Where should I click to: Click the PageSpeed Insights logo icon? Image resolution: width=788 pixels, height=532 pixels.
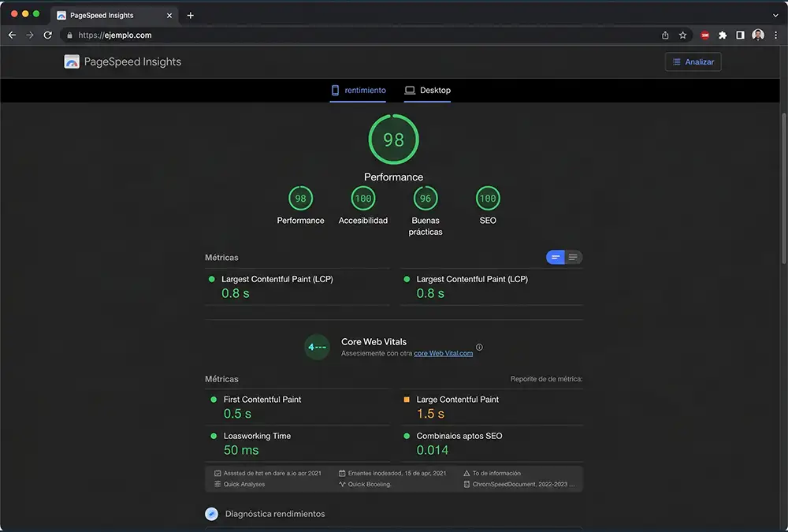pos(72,61)
